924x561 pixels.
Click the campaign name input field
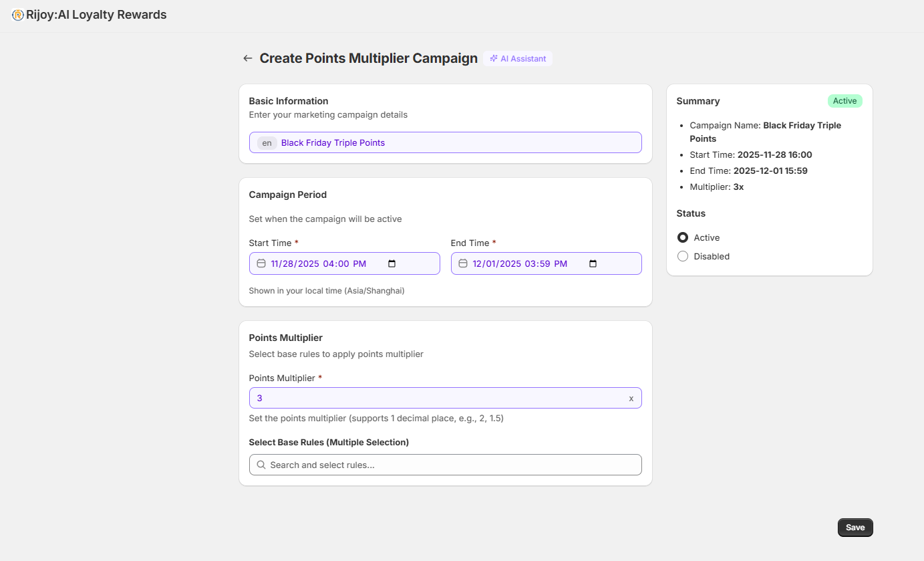coord(454,142)
